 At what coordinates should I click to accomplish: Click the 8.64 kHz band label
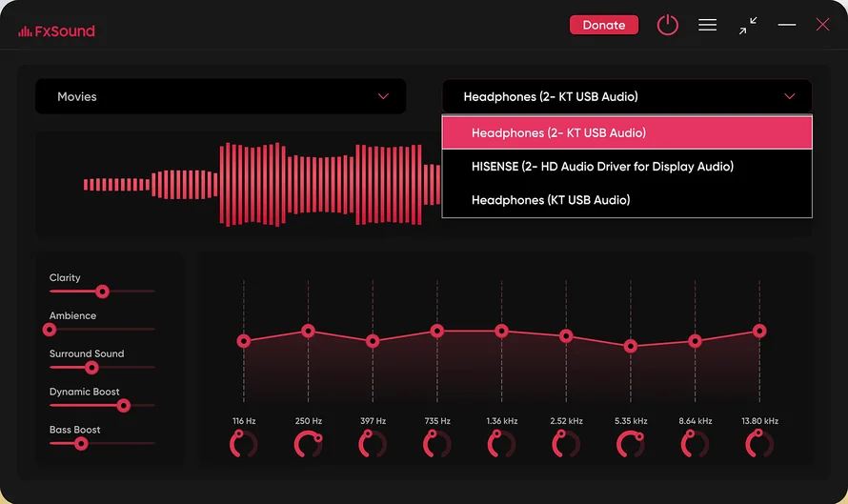(x=695, y=421)
